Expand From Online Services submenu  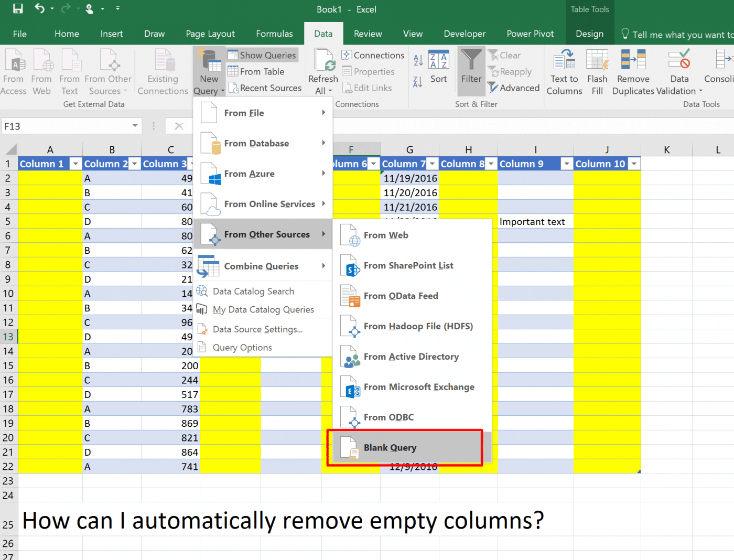(x=263, y=204)
